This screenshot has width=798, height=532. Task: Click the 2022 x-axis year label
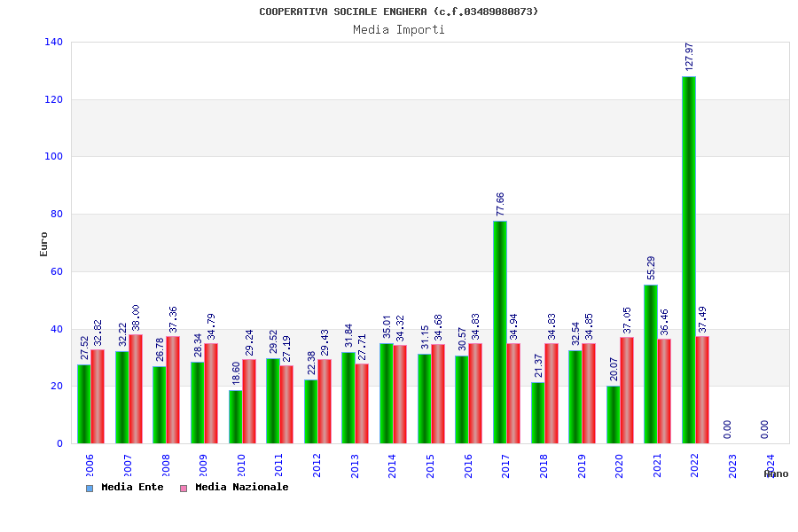(694, 465)
